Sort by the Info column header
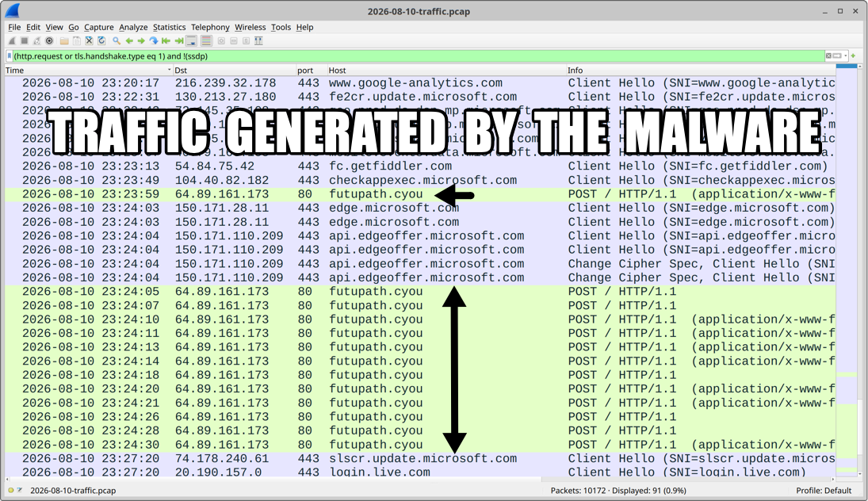 [x=701, y=71]
